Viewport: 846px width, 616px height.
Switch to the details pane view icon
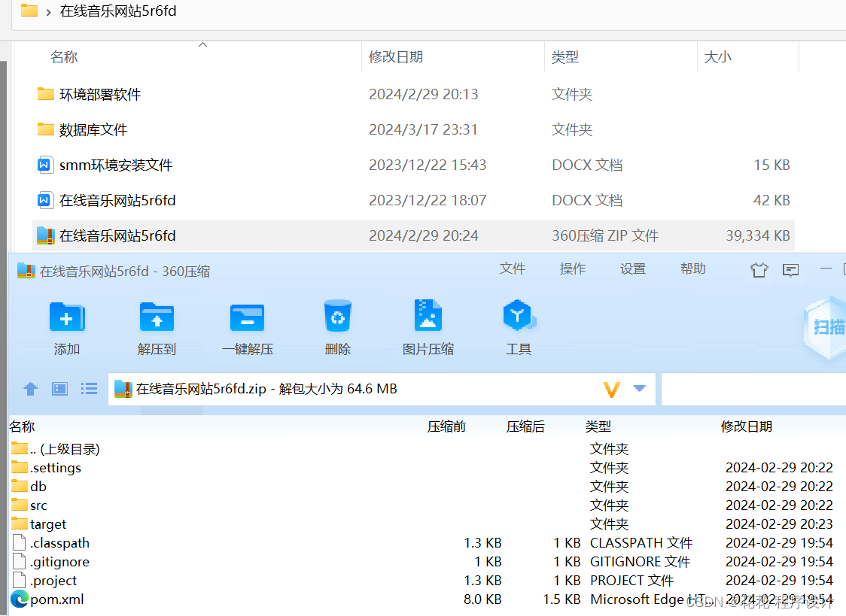[60, 389]
